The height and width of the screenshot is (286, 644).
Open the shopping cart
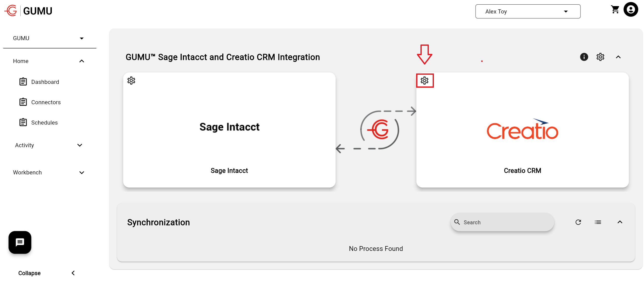[615, 10]
